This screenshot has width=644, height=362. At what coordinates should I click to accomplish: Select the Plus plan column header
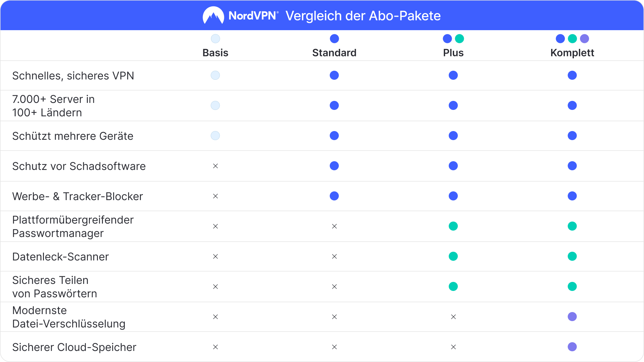coord(453,53)
